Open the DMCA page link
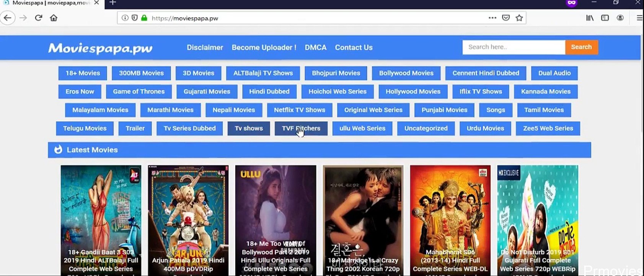The height and width of the screenshot is (276, 644). 316,48
